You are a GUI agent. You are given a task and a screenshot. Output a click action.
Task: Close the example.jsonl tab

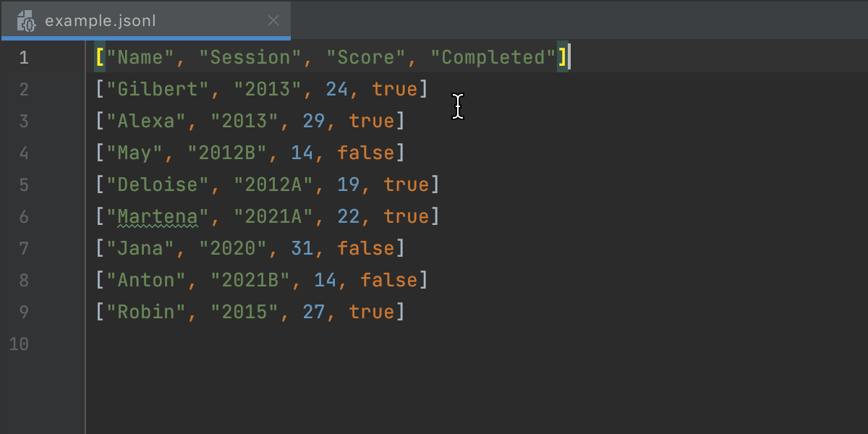click(x=273, y=21)
